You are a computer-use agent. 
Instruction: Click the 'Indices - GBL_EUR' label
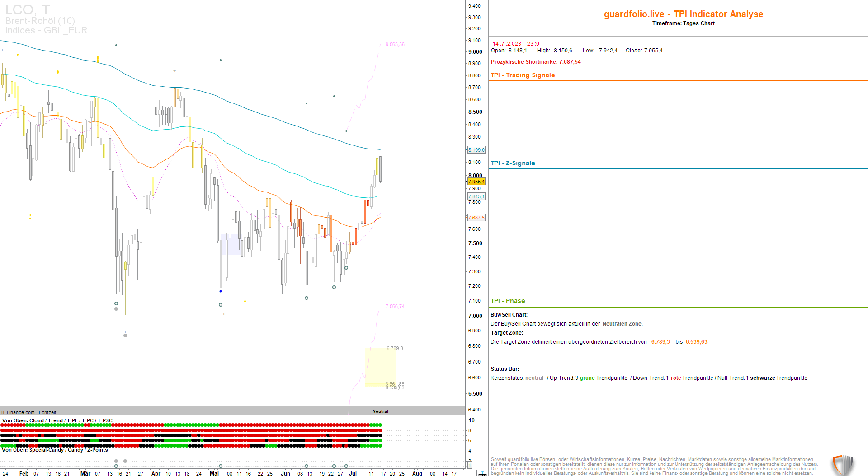click(x=46, y=30)
